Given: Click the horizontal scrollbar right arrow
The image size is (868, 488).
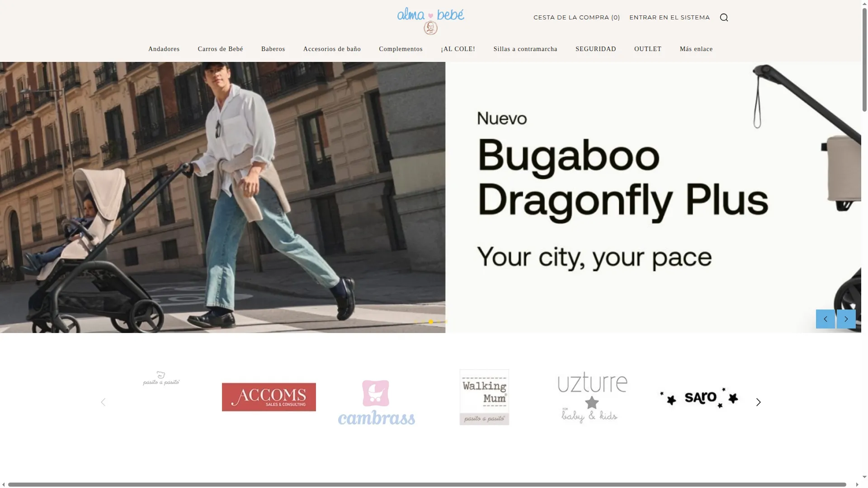Looking at the screenshot, I should coord(857,484).
